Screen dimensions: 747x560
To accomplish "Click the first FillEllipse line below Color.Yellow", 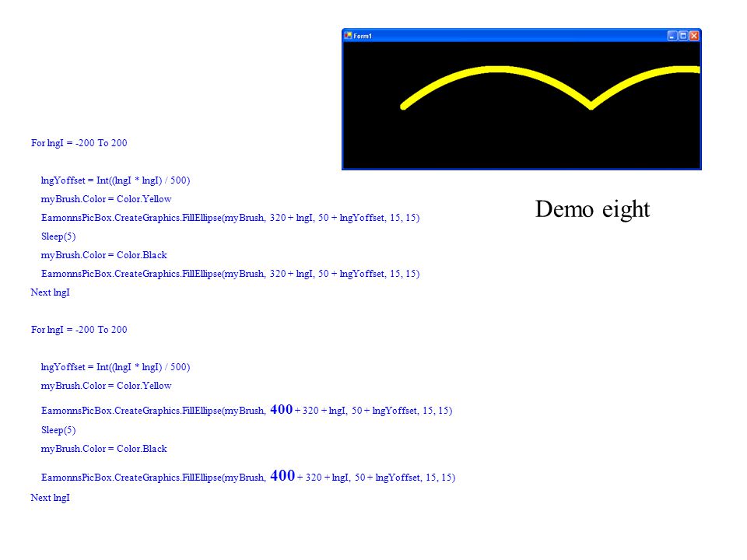I will click(230, 218).
